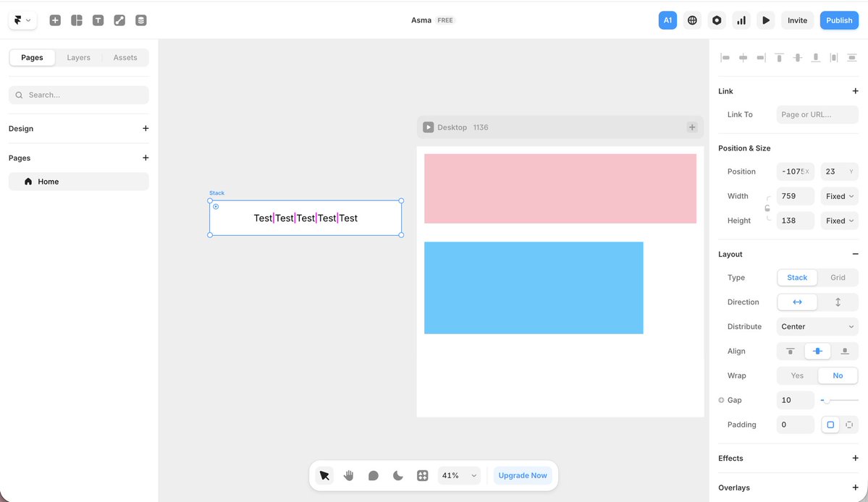Viewport: 868px width, 502px height.
Task: Click the Gap value field
Action: (796, 400)
